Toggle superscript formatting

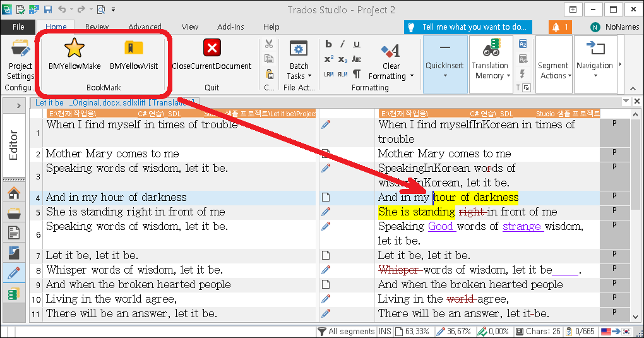point(328,59)
